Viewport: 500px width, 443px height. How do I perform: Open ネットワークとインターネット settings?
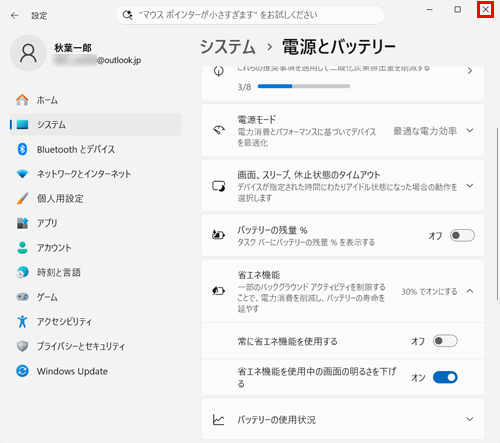coord(96,174)
